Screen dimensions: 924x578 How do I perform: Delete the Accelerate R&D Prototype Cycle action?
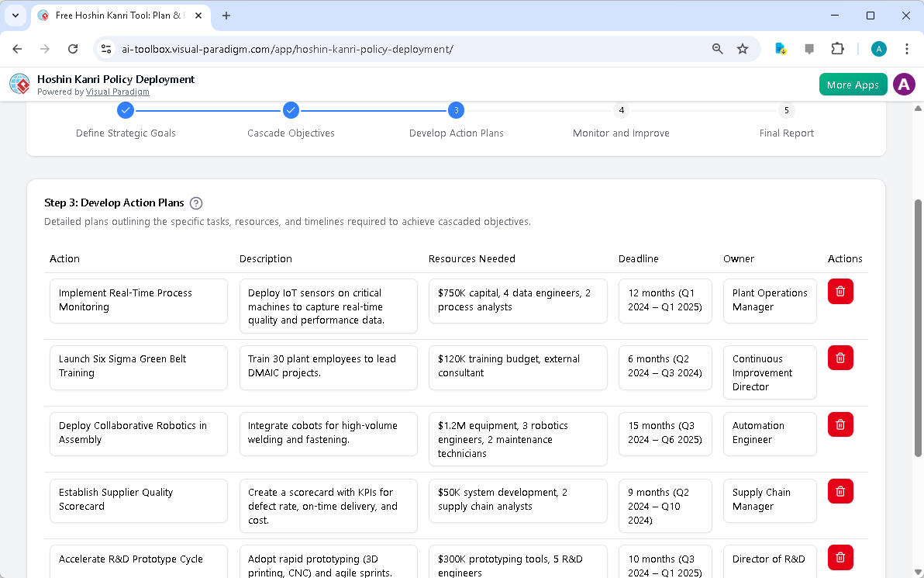(x=840, y=557)
